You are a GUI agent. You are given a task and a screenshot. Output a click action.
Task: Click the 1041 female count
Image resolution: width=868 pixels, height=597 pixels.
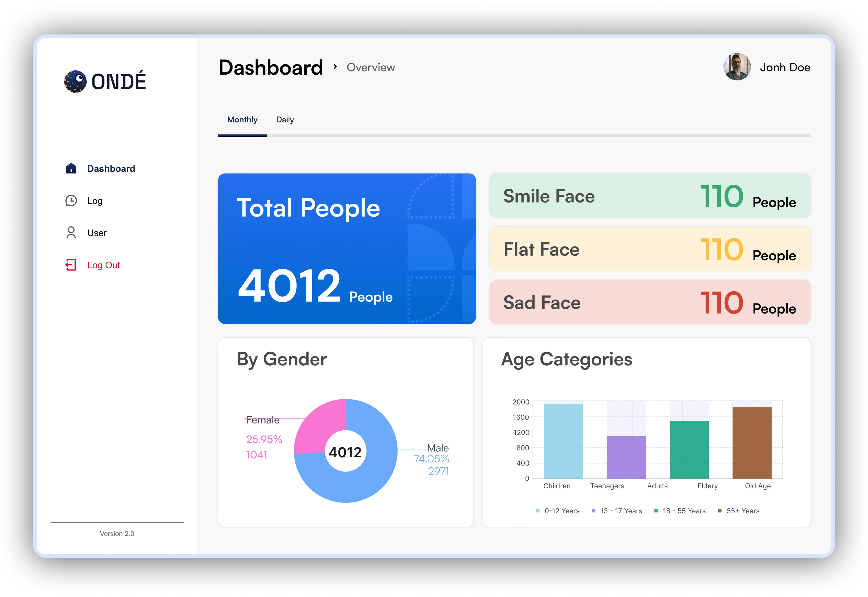point(256,455)
